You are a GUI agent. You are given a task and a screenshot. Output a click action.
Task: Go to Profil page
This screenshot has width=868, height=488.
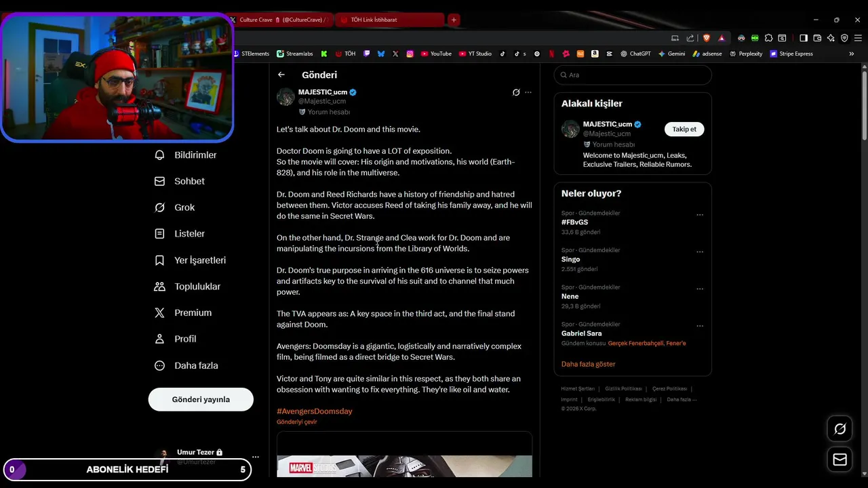point(176,339)
